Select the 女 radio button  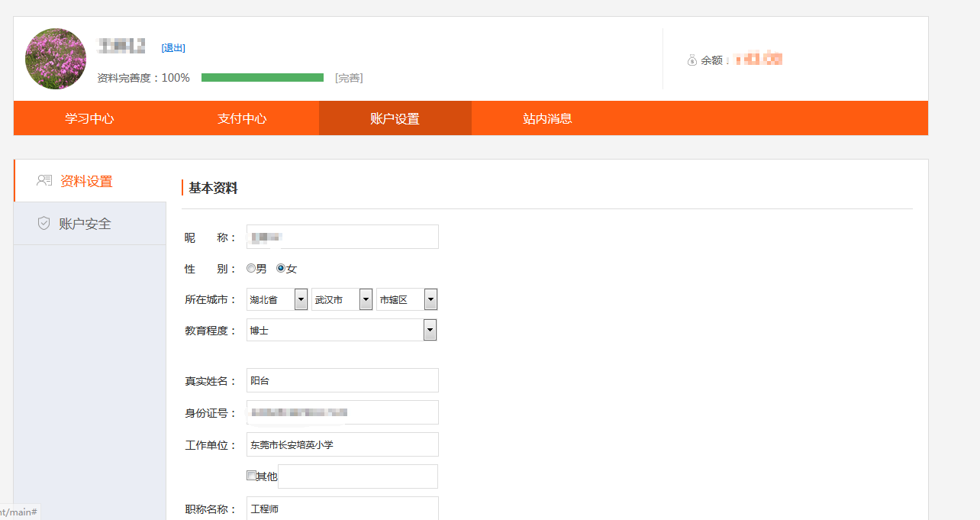281,269
